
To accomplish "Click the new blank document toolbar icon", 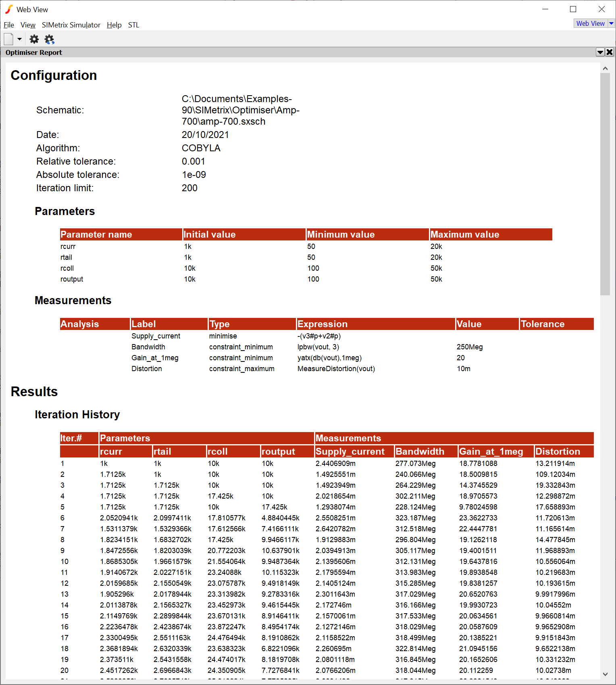I will click(8, 39).
